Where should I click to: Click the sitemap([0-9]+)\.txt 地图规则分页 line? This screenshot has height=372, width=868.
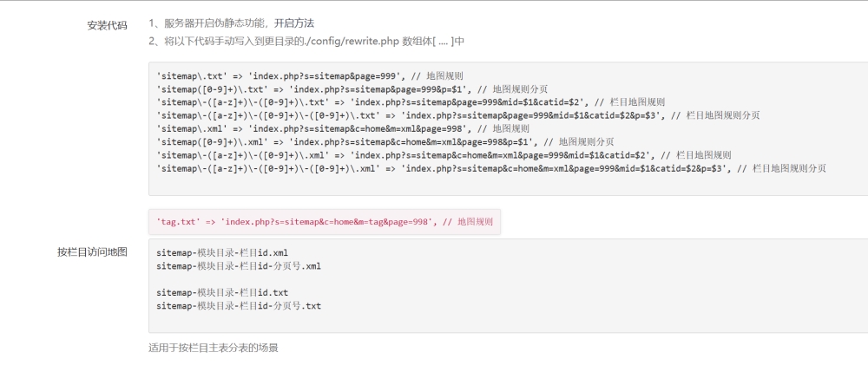click(352, 89)
